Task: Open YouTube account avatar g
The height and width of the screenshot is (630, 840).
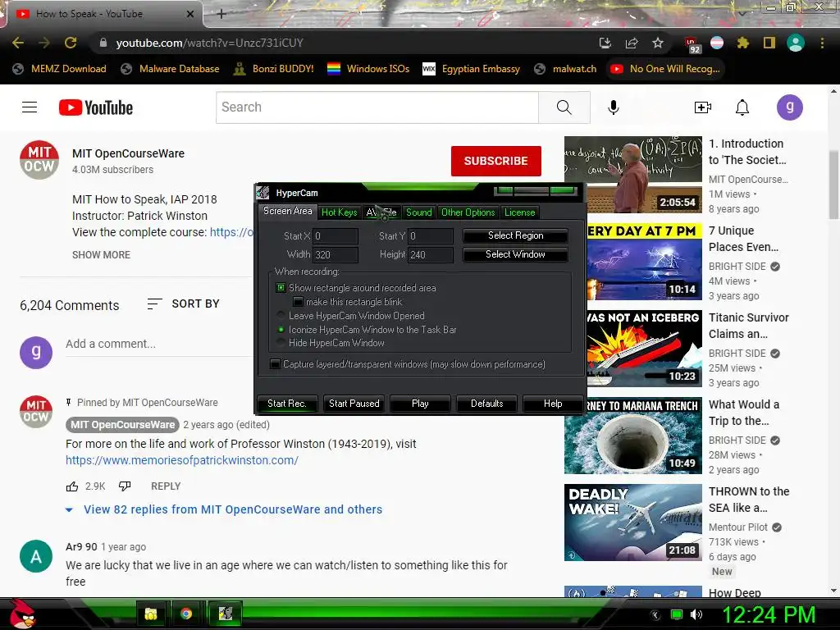Action: pos(790,107)
